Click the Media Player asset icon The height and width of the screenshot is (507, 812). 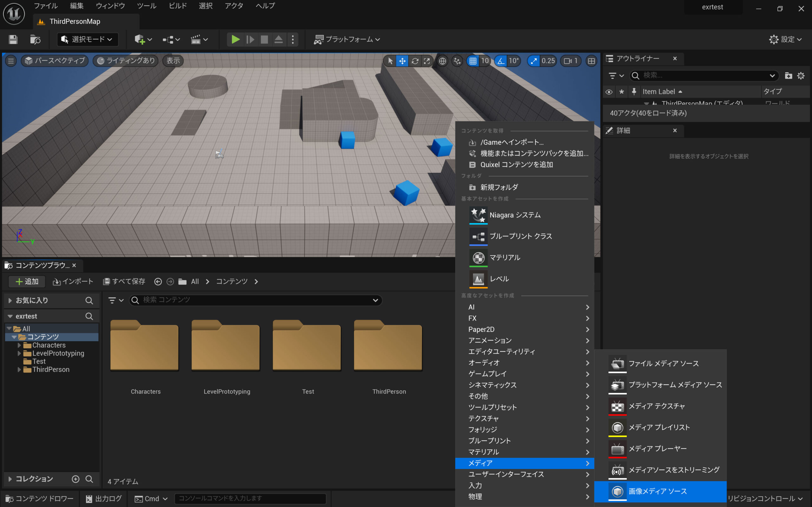[x=617, y=449]
